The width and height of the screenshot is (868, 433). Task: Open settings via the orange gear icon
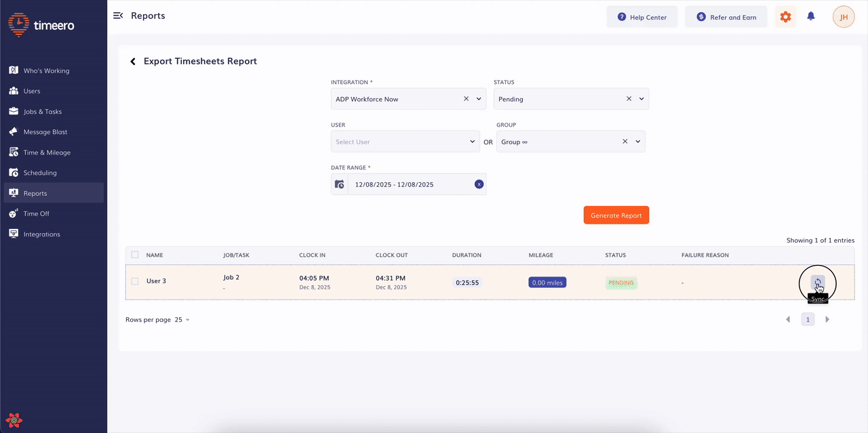click(785, 17)
